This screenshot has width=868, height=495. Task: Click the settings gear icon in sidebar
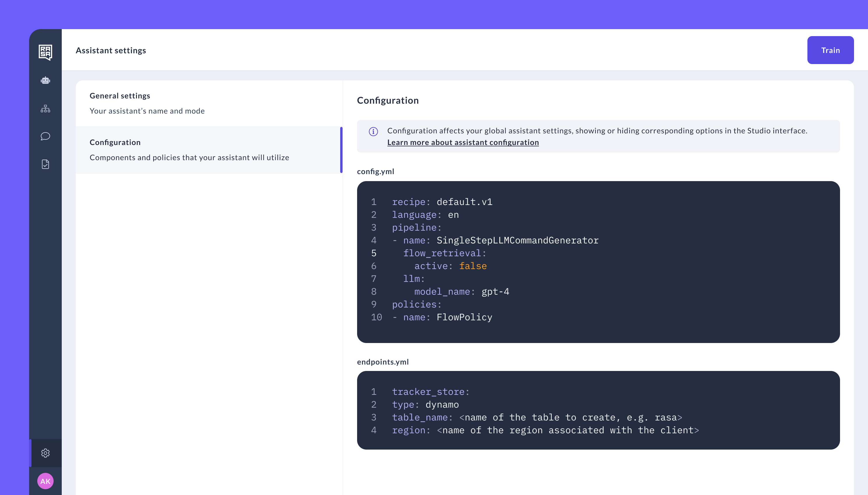(x=45, y=453)
